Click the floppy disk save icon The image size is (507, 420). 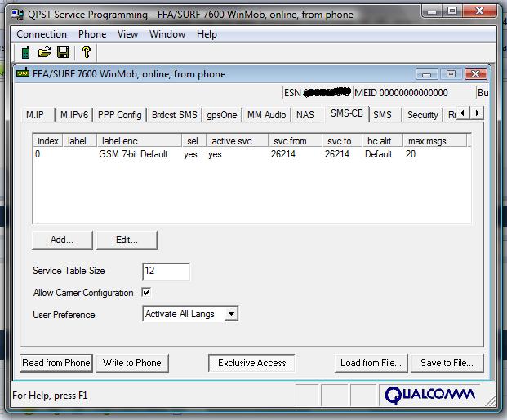pos(63,52)
